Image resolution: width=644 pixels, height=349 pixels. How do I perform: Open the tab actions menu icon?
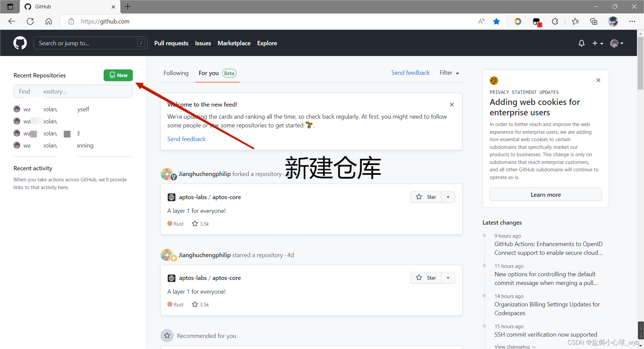[10, 7]
